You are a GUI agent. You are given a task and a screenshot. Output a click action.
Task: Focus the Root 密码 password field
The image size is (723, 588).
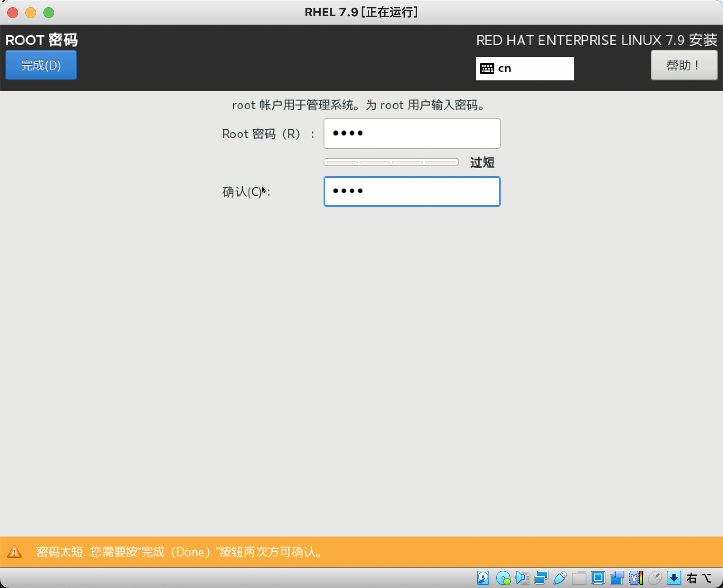click(x=412, y=134)
